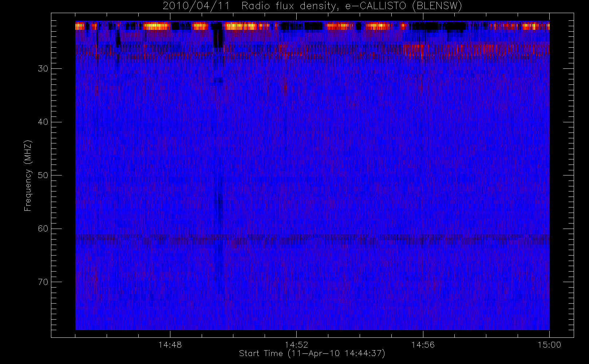Image resolution: width=589 pixels, height=364 pixels.
Task: Click the 'Frequency (MHZ)' axis label
Action: [28, 175]
